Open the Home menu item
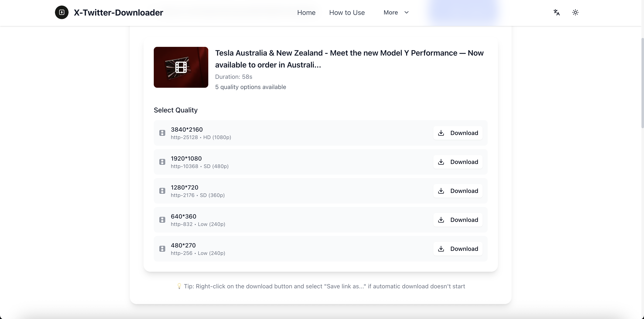Image resolution: width=644 pixels, height=319 pixels. pos(306,12)
